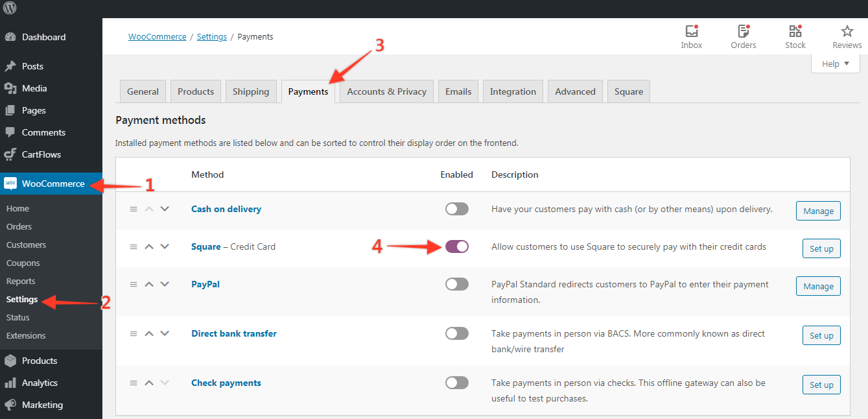Click Manage button for PayPal
The height and width of the screenshot is (419, 868).
[818, 286]
